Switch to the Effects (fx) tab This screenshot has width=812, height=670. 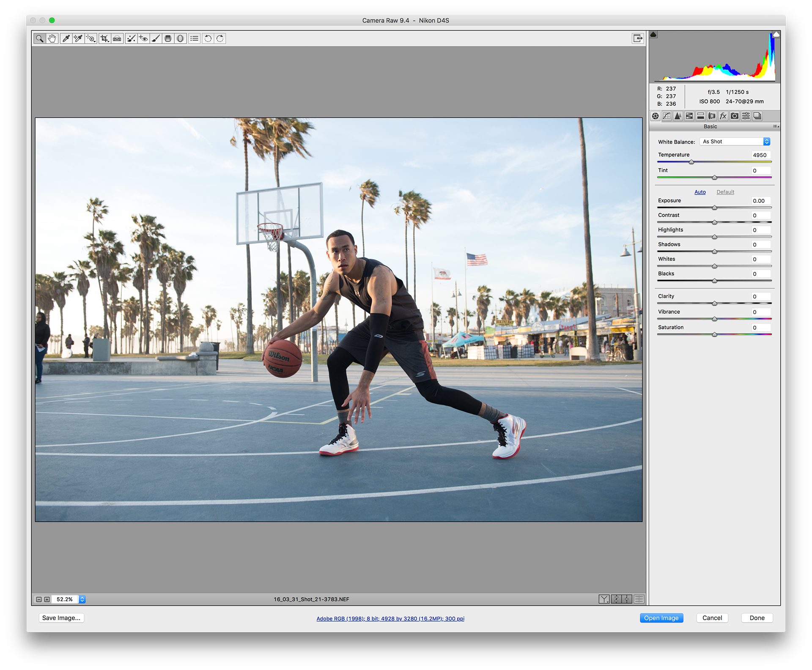pos(723,116)
